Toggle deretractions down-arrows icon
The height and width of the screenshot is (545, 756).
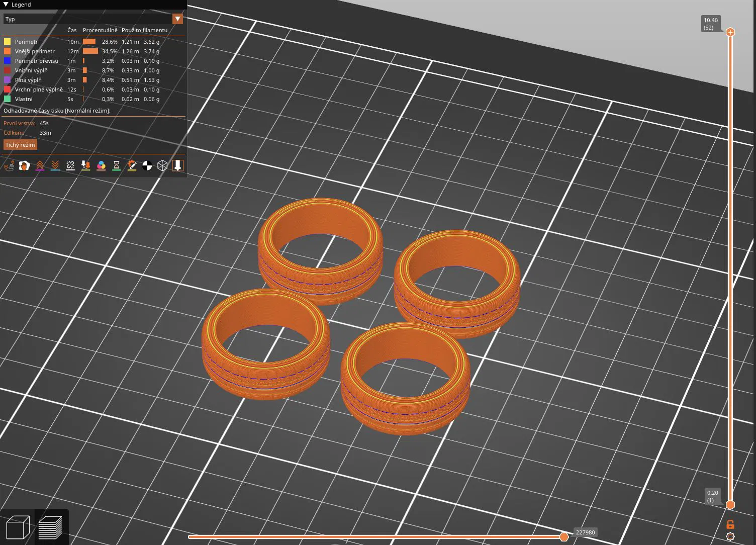tap(55, 165)
